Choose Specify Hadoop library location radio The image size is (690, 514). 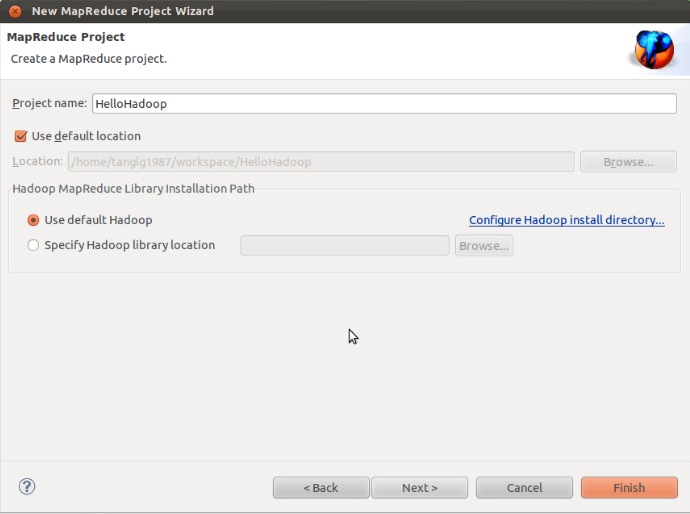pyautogui.click(x=33, y=245)
